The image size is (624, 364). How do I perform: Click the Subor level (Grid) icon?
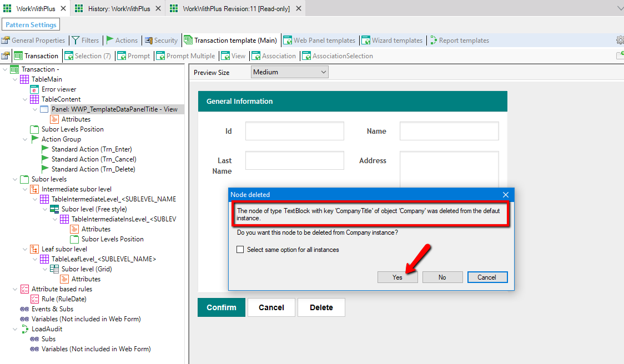54,269
